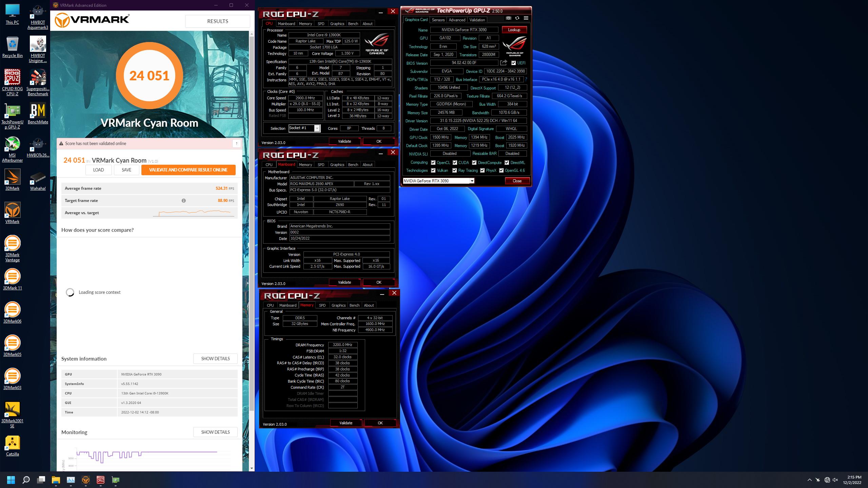Click the Lookup button in GPU-Z
The height and width of the screenshot is (488, 868).
[514, 30]
